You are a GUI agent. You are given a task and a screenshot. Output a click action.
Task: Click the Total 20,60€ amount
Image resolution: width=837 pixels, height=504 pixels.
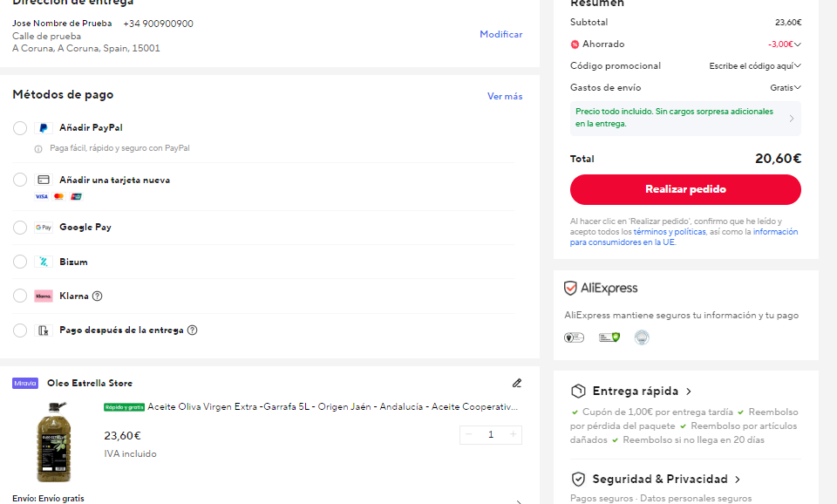778,159
